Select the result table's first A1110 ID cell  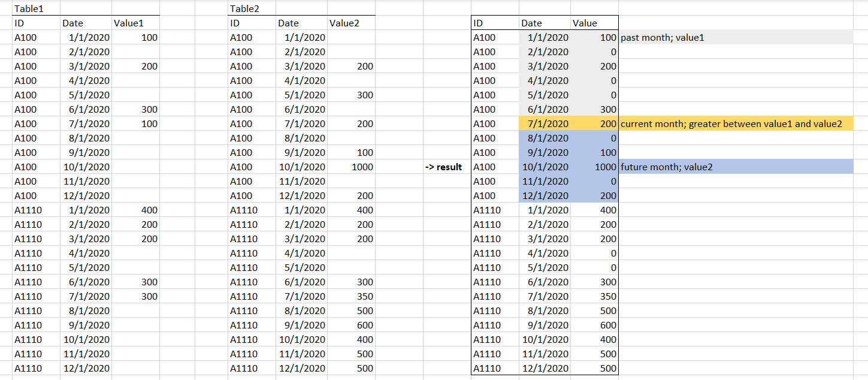[495, 210]
